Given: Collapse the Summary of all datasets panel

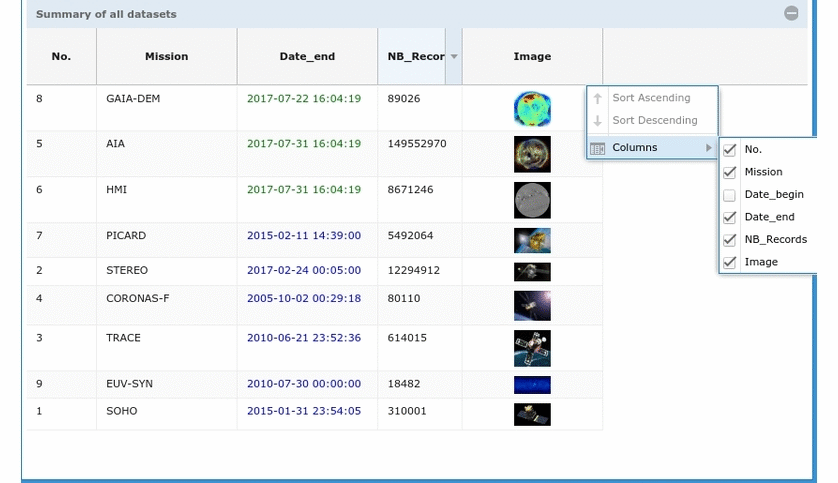Looking at the screenshot, I should (x=791, y=13).
